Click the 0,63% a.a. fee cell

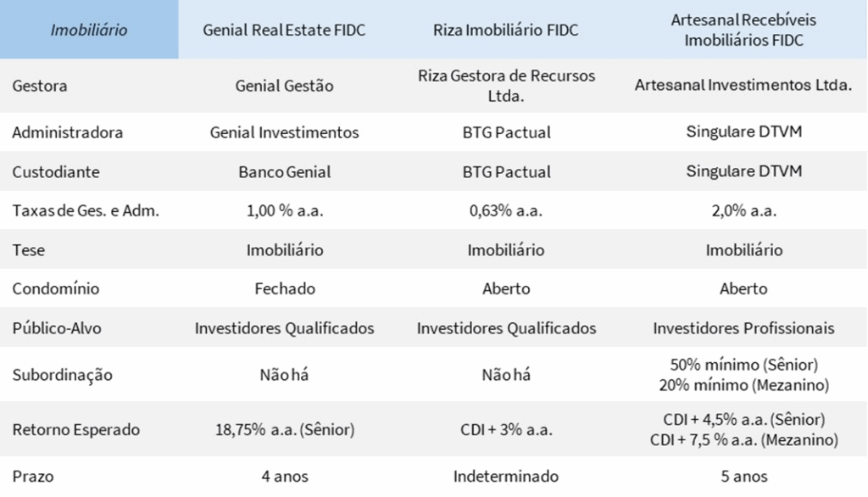tap(506, 210)
